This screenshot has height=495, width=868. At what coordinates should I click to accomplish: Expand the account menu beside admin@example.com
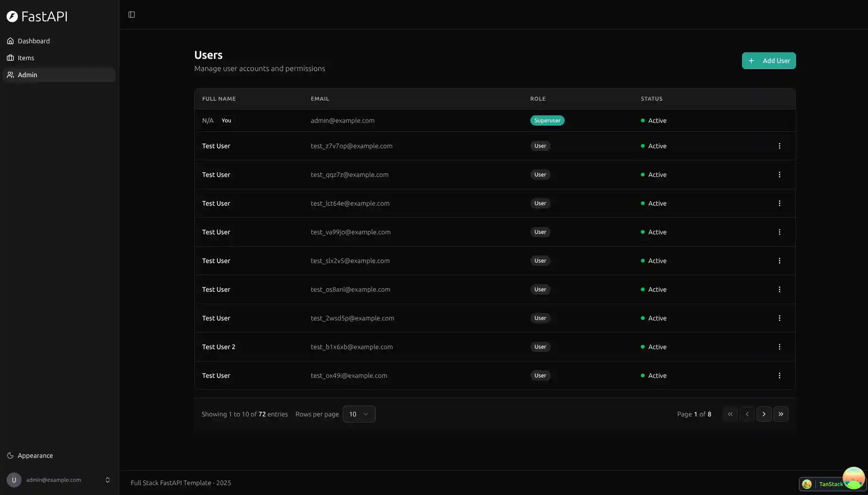(107, 480)
